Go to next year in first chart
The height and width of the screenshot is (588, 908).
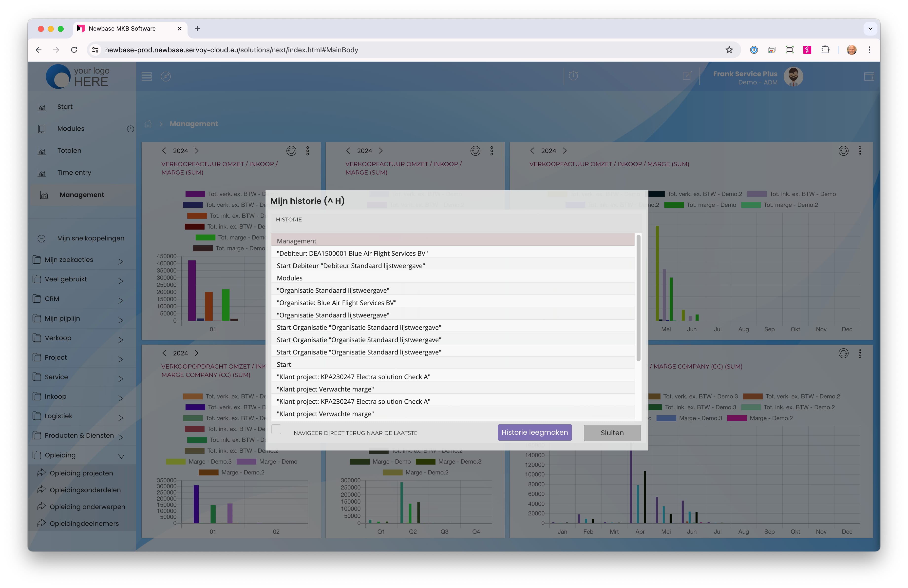196,151
